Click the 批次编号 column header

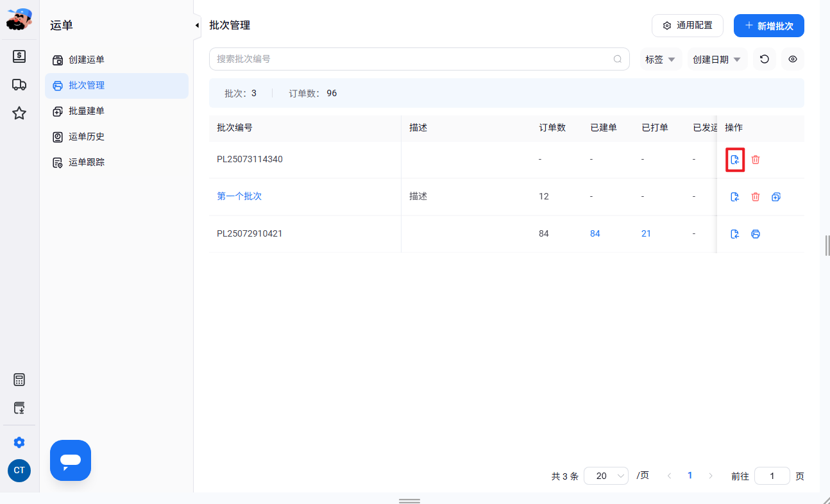235,128
